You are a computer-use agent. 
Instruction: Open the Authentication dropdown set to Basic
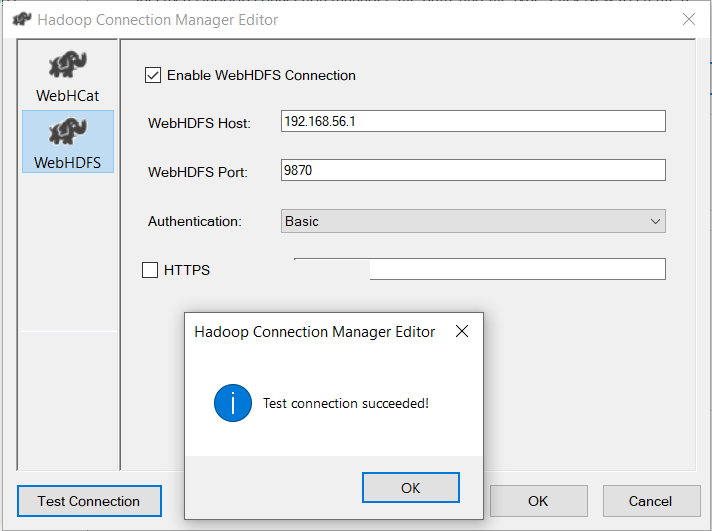pos(472,221)
